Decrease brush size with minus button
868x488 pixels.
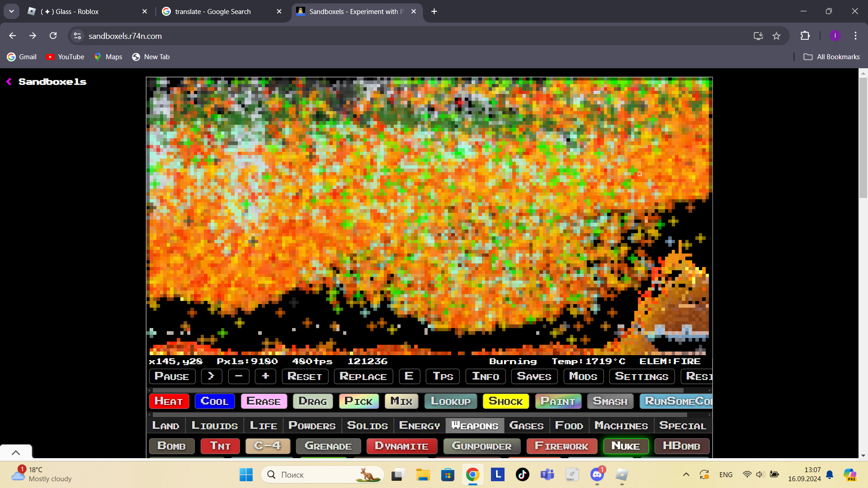(239, 376)
